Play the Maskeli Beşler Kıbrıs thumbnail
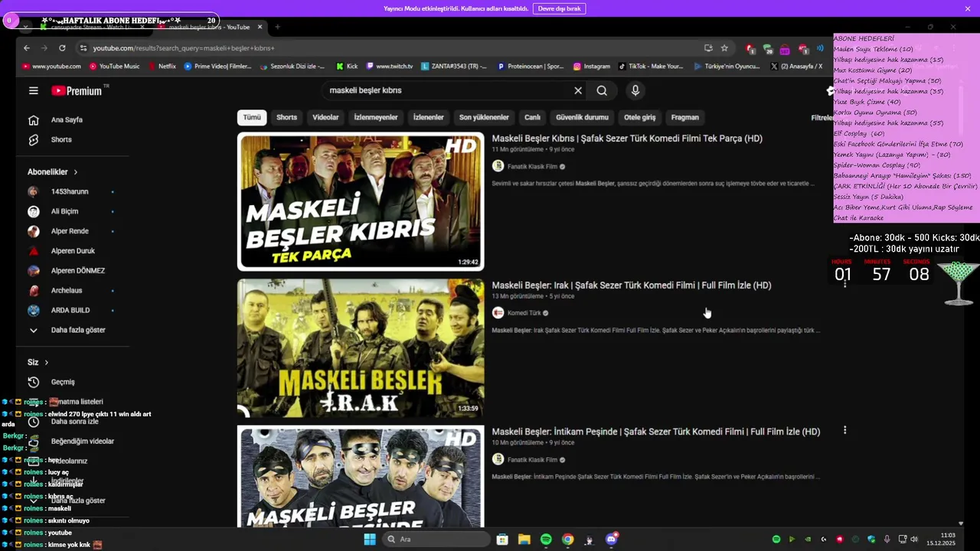This screenshot has height=551, width=980. (x=361, y=201)
